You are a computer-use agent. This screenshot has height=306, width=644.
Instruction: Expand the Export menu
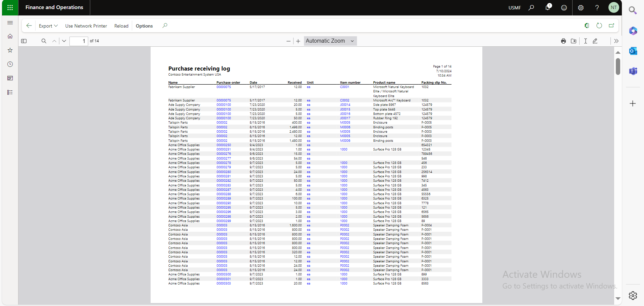48,26
